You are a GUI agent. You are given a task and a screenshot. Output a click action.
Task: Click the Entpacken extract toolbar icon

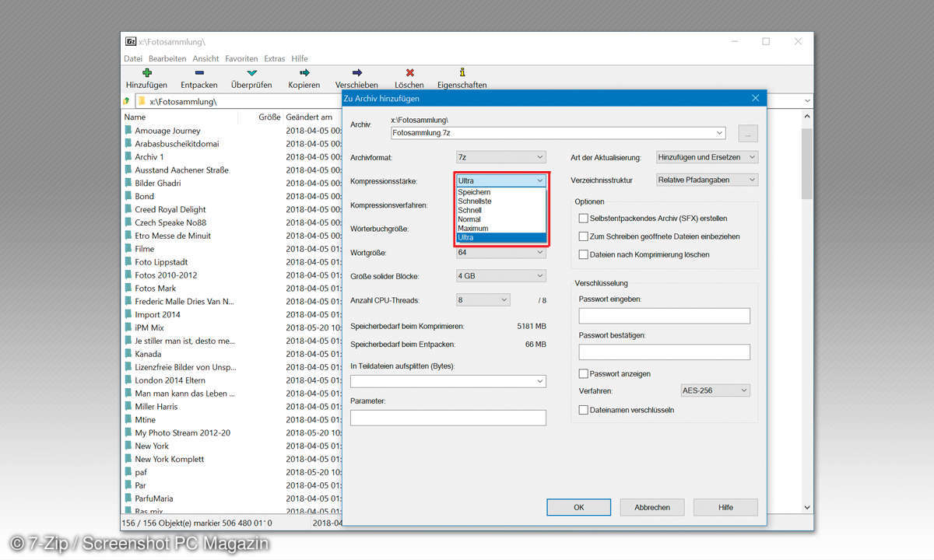pyautogui.click(x=199, y=72)
